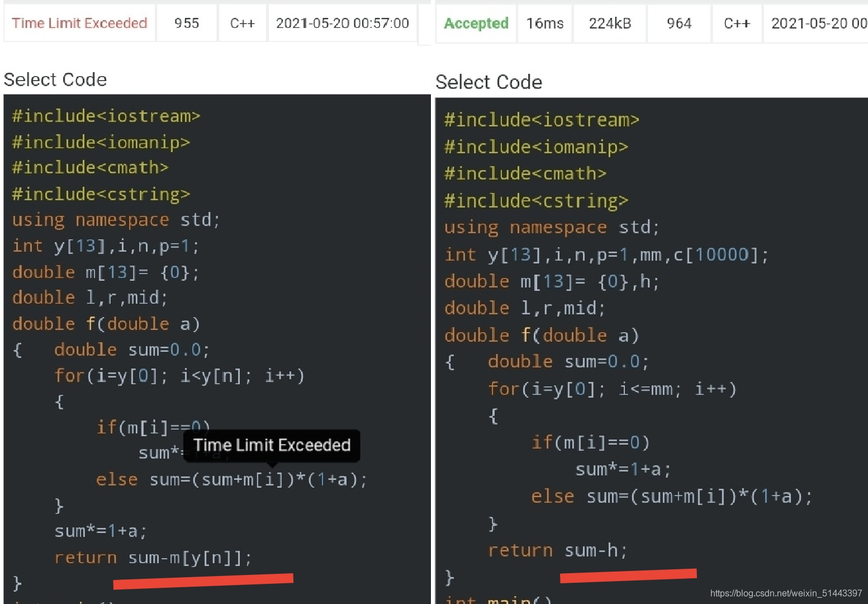Click line 'return sum-m[y[n]];'

click(153, 558)
